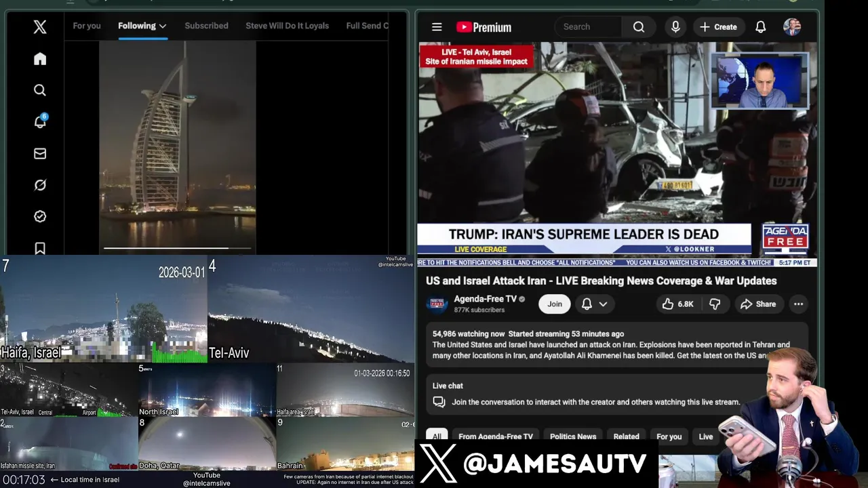Click the Create button on YouTube

click(x=718, y=27)
